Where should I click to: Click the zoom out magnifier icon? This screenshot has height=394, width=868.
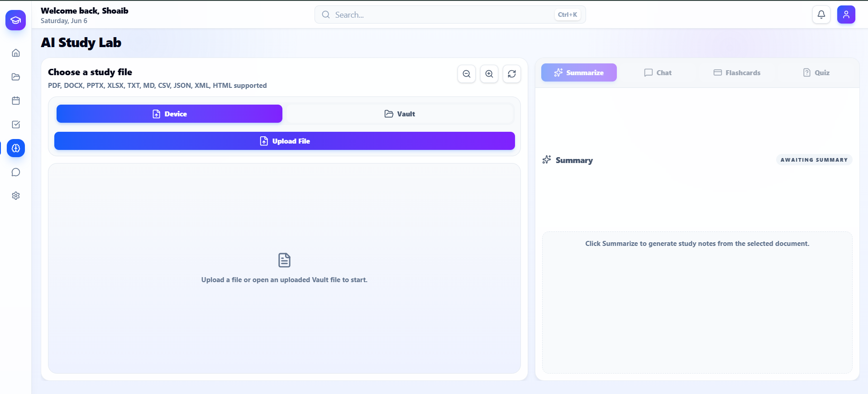pyautogui.click(x=467, y=74)
